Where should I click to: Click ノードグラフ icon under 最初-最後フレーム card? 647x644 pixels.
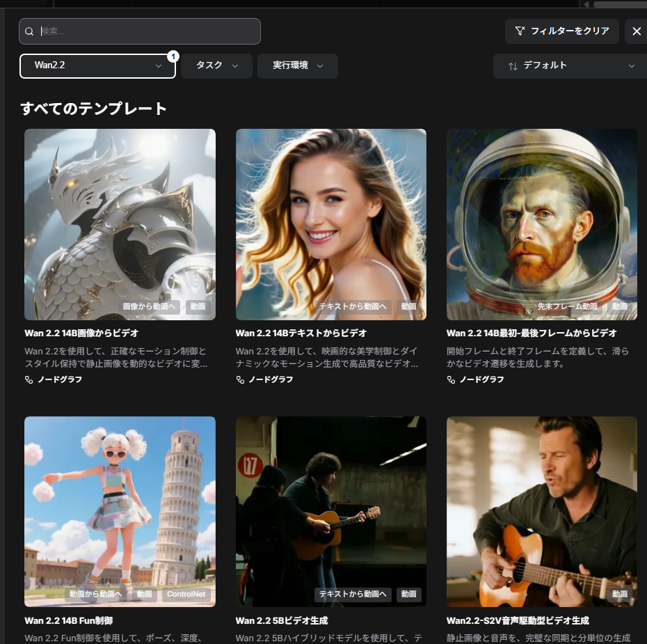(451, 379)
